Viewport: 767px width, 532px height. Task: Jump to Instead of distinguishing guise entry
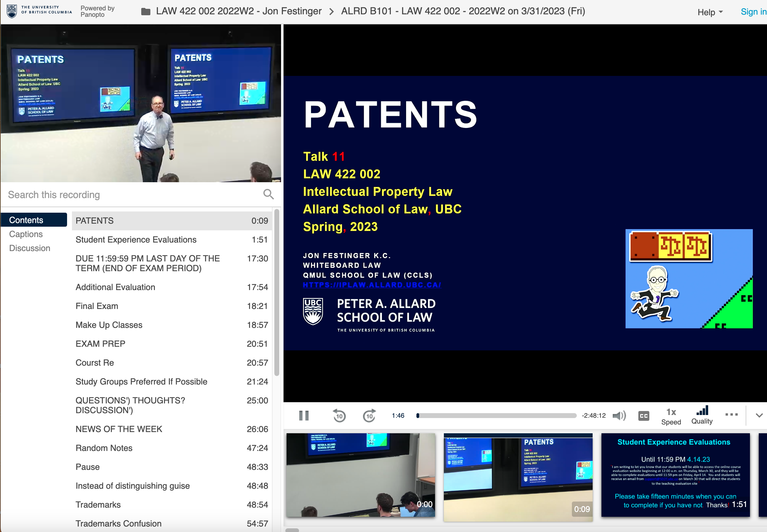point(172,486)
